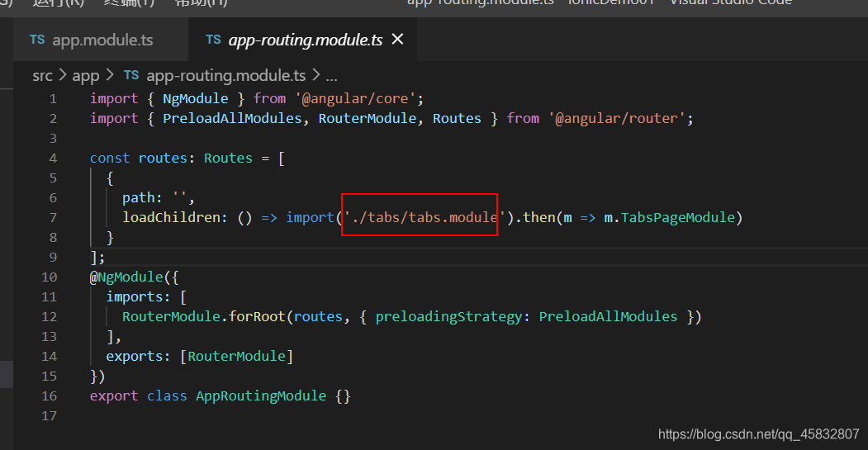Click the '@angular/core' string
Viewport: 868px width, 450px height.
[355, 99]
